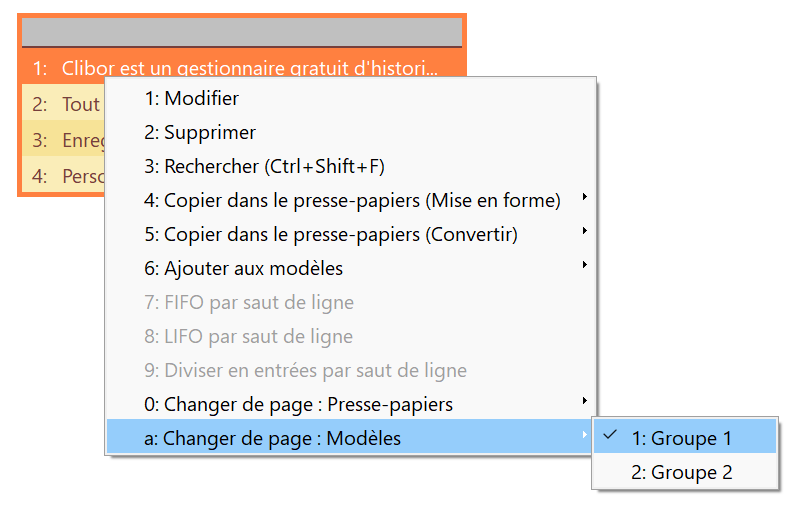
Task: Select clipboard entry 2 starting with Tout
Action: point(63,104)
